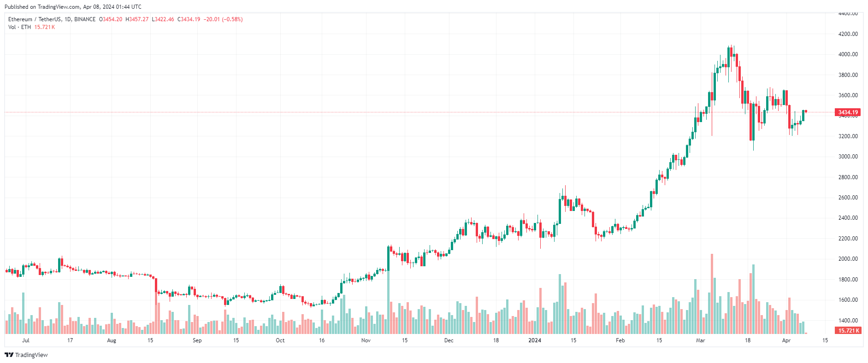The image size is (868, 363).
Task: Click the 4200.00 price scale label
Action: [x=848, y=34]
